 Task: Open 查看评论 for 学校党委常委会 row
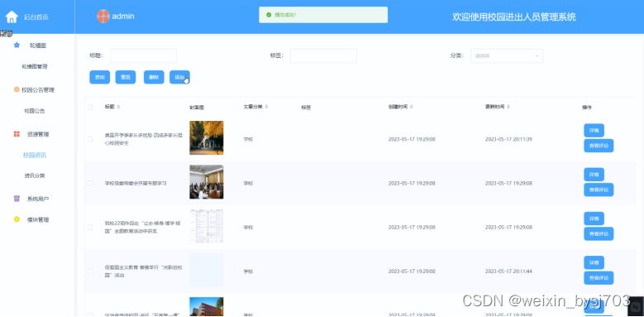[x=599, y=190]
